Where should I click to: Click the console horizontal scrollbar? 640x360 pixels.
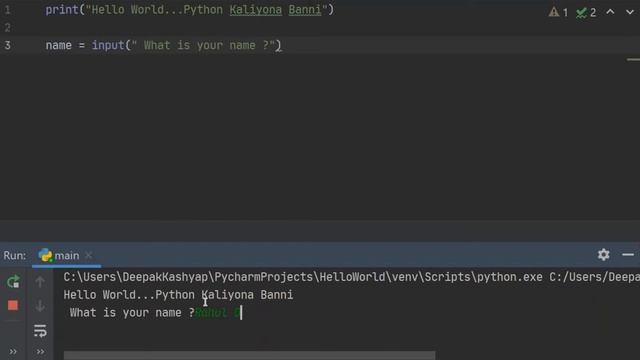(249, 356)
